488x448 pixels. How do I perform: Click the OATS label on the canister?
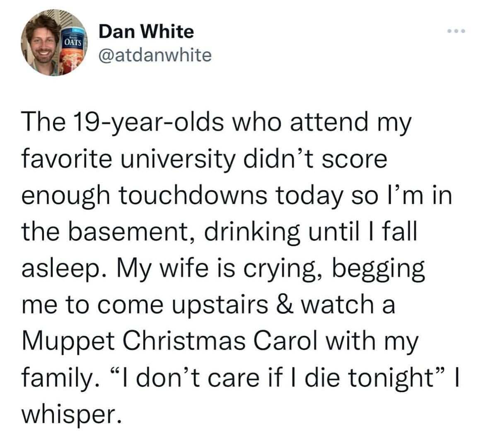tap(73, 41)
